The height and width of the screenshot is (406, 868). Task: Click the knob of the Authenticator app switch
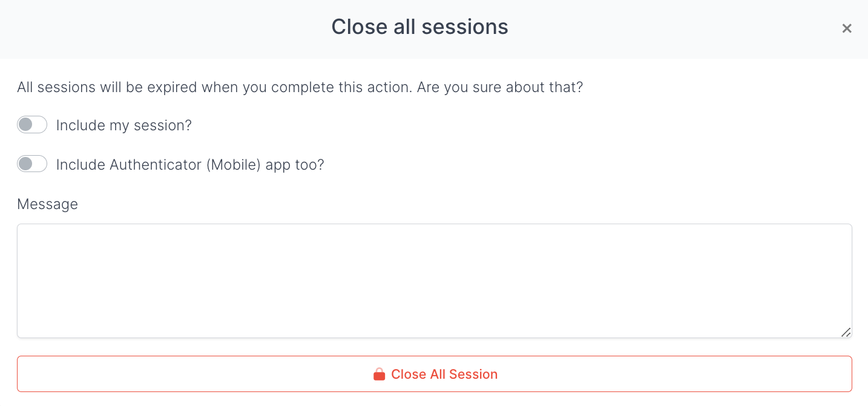point(25,164)
